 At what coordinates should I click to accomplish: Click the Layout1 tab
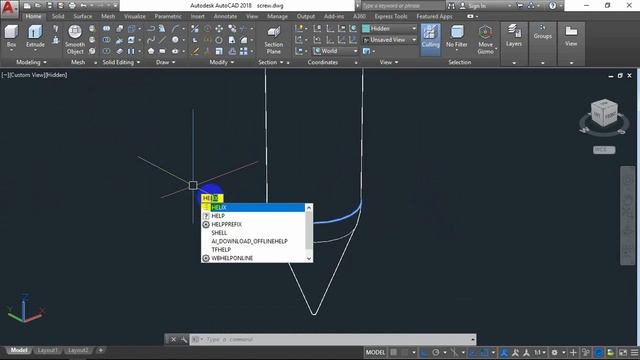pos(47,350)
